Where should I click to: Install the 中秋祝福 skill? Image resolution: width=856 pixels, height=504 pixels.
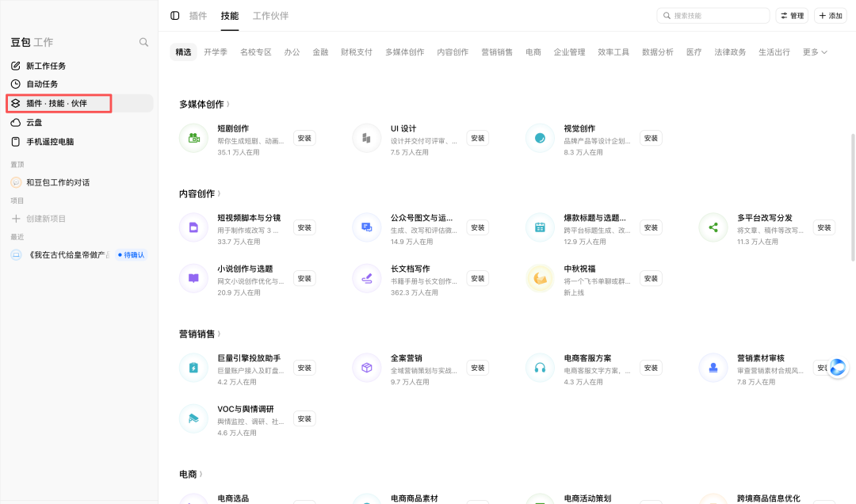pos(651,278)
